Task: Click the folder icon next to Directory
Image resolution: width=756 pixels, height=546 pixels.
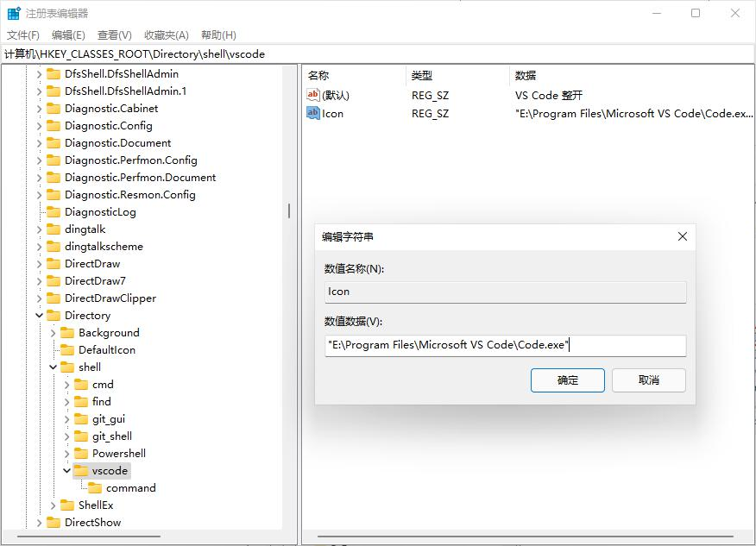Action: pos(54,316)
